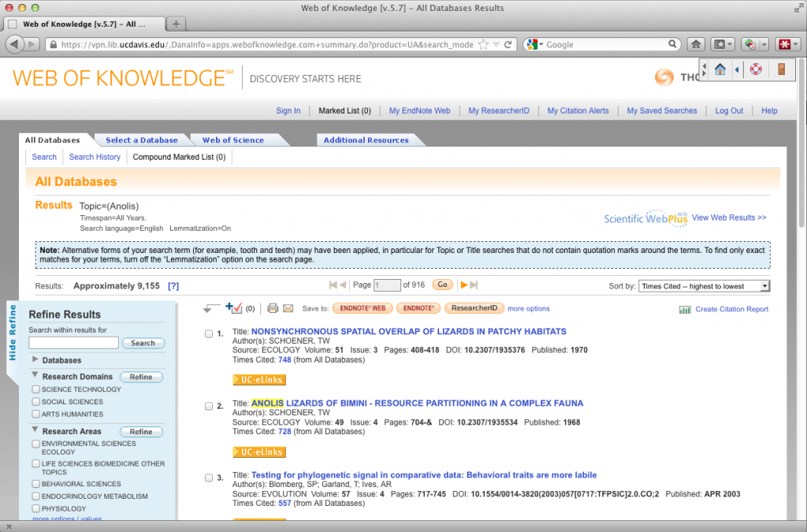Switch to the Select a Database tab
The width and height of the screenshot is (807, 532).
click(142, 140)
